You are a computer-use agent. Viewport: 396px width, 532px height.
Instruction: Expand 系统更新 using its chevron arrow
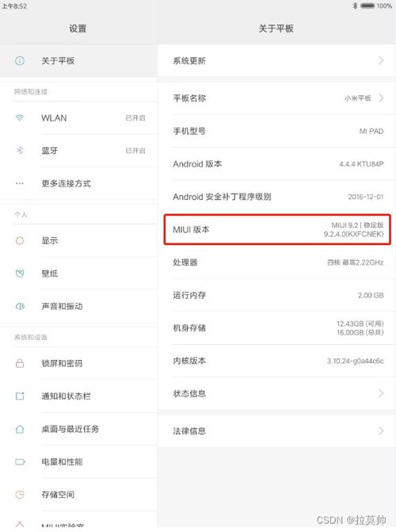(x=381, y=60)
